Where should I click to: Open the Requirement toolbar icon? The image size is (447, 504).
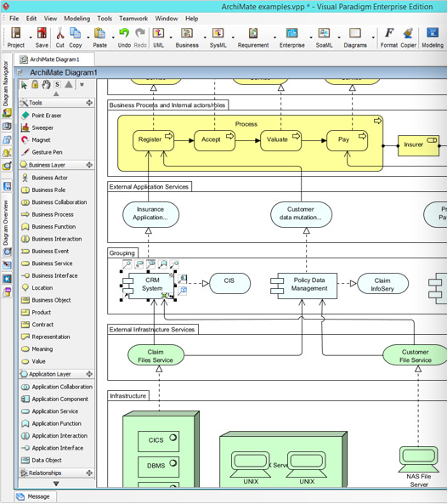pyautogui.click(x=253, y=33)
